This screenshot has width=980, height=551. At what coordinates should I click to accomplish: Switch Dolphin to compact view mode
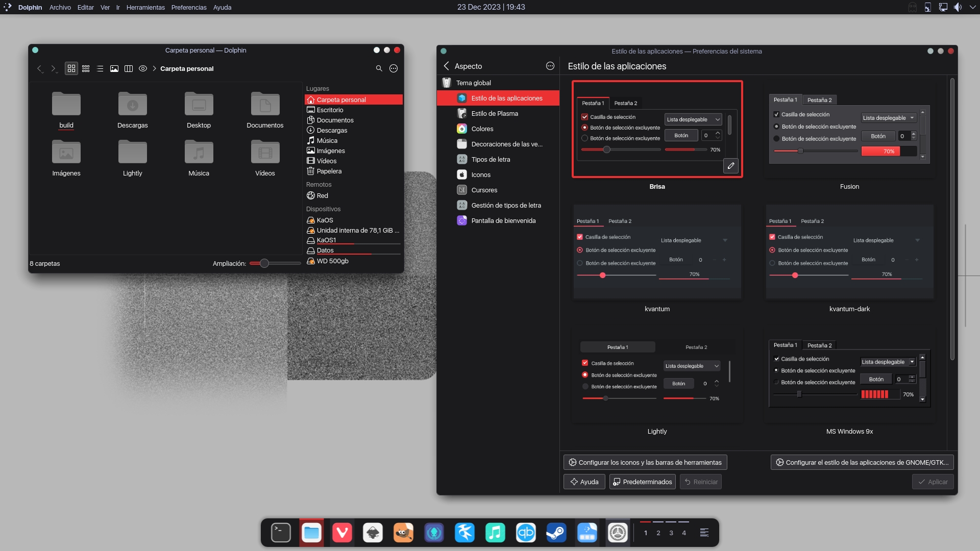[x=86, y=68]
